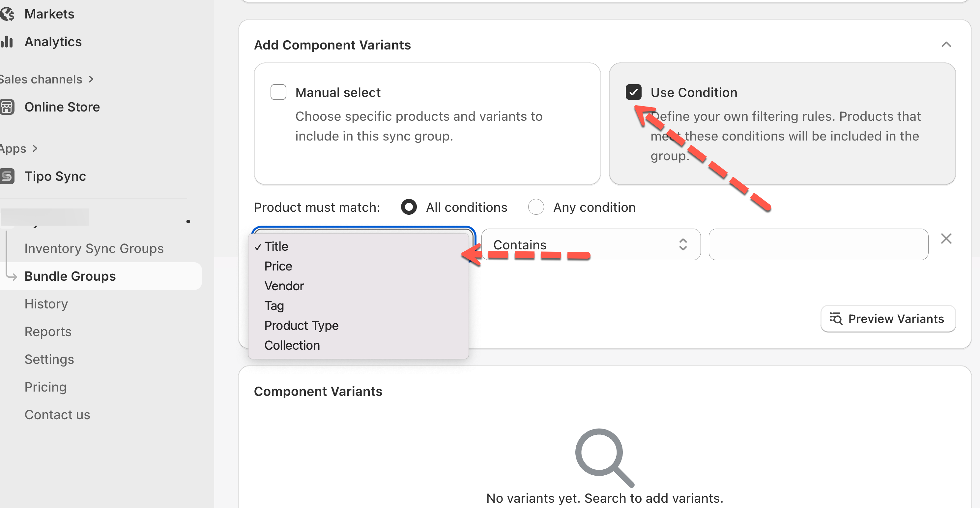Select the Any condition radio button
Screen dimensions: 980x508
536,207
